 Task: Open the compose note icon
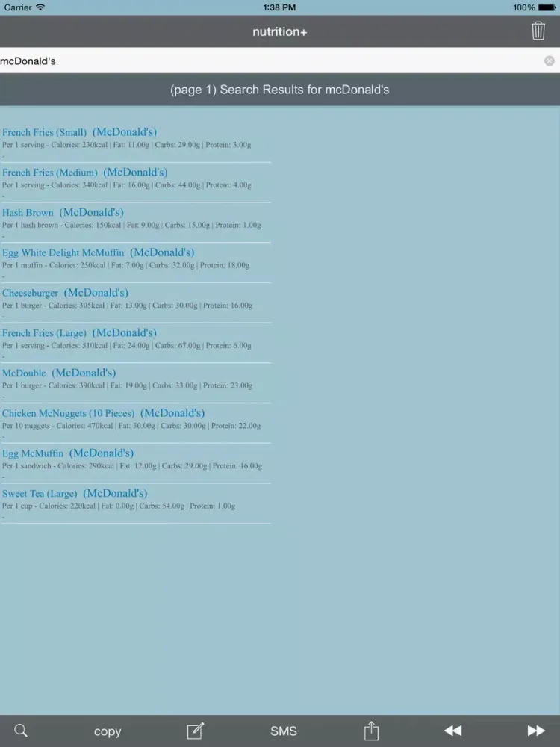[195, 731]
